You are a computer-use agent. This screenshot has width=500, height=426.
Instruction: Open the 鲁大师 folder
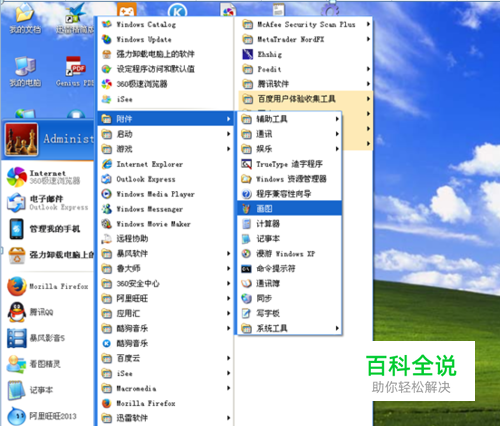(166, 269)
